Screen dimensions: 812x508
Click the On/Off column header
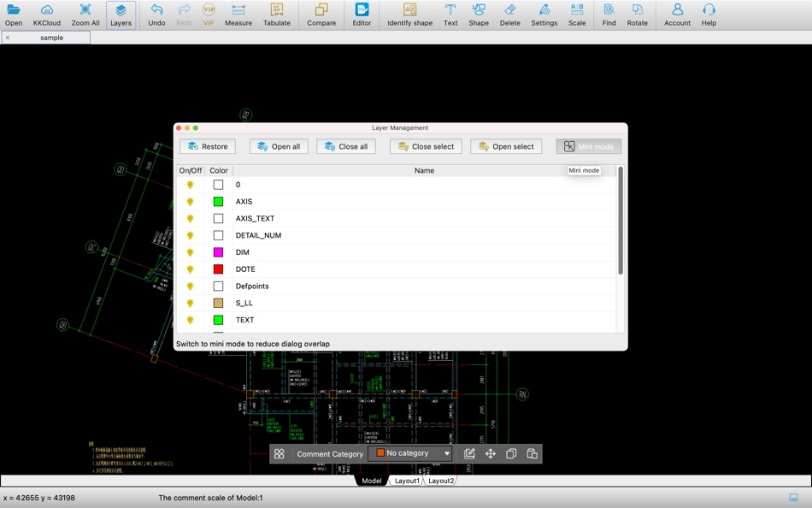coord(191,170)
